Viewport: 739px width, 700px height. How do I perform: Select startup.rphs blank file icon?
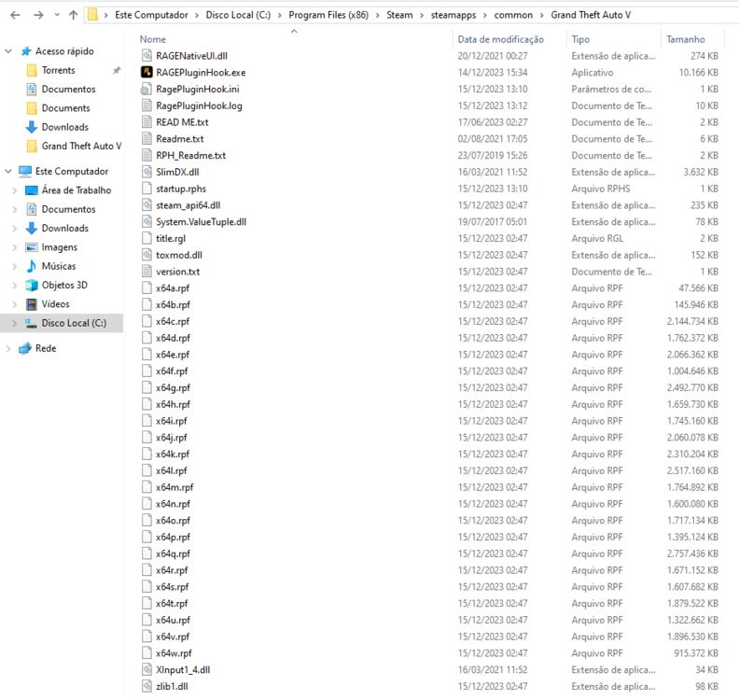pyautogui.click(x=147, y=189)
